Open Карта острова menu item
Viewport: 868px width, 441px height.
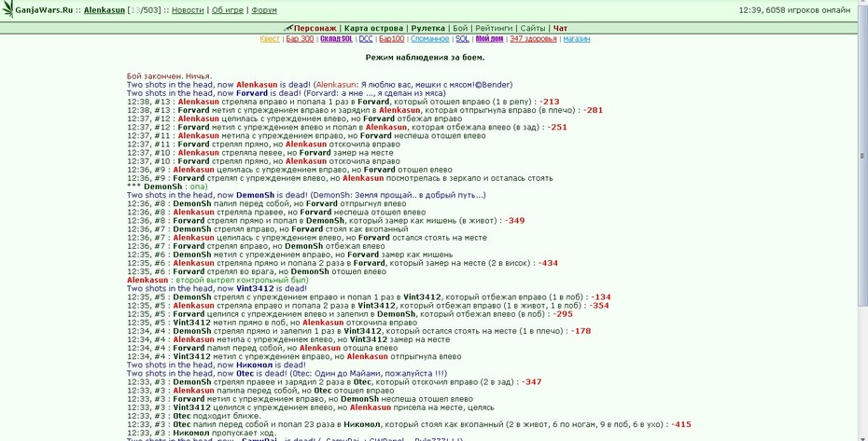pos(373,28)
